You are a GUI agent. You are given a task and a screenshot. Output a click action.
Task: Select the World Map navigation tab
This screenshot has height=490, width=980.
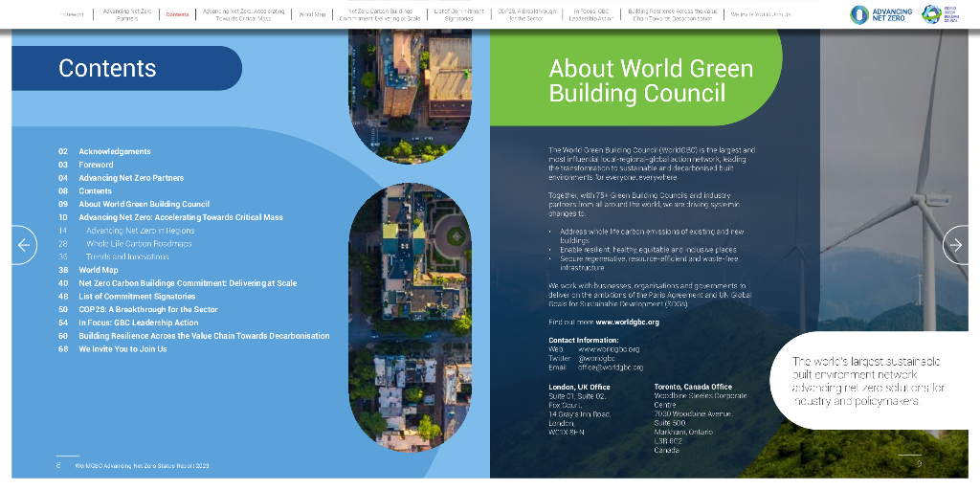pyautogui.click(x=312, y=14)
